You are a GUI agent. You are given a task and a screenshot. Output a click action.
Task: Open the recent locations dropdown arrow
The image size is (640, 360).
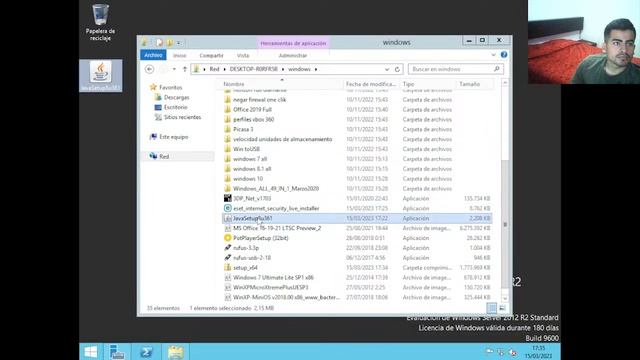tap(174, 69)
